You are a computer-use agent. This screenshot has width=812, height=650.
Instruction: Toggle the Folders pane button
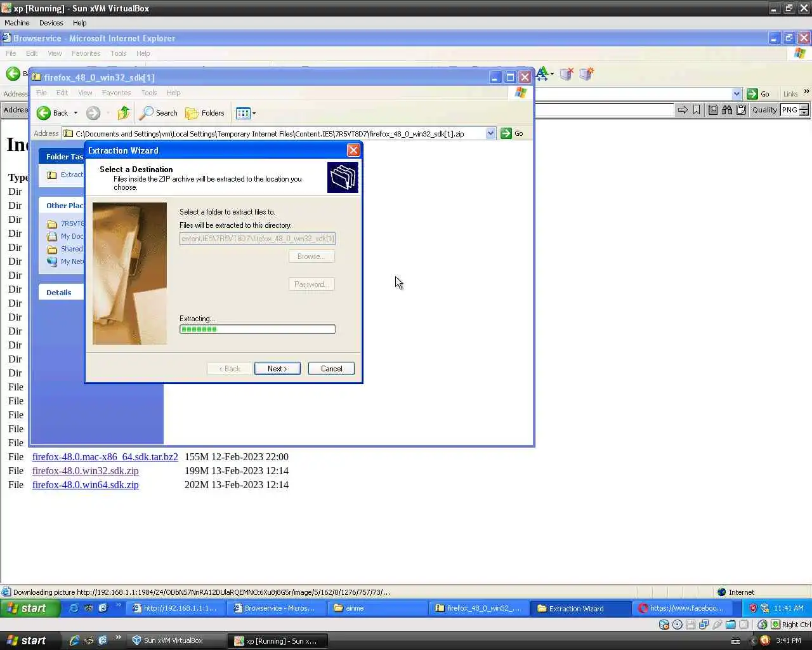(205, 113)
